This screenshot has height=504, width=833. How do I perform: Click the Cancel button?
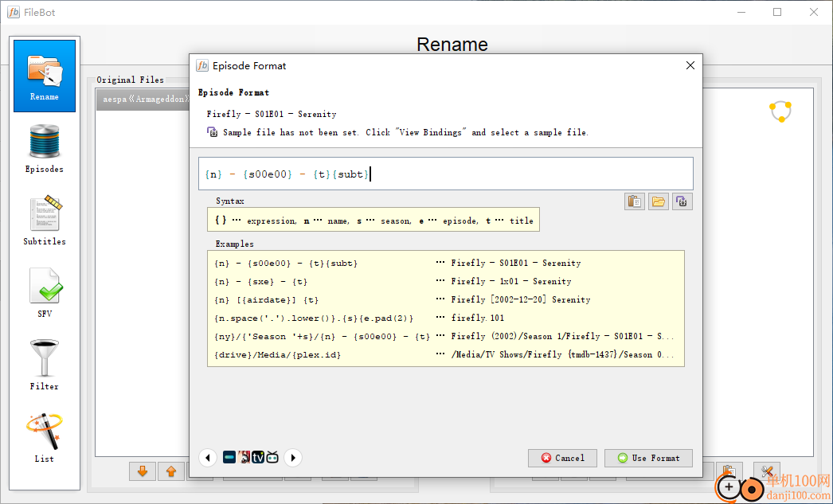pyautogui.click(x=562, y=458)
